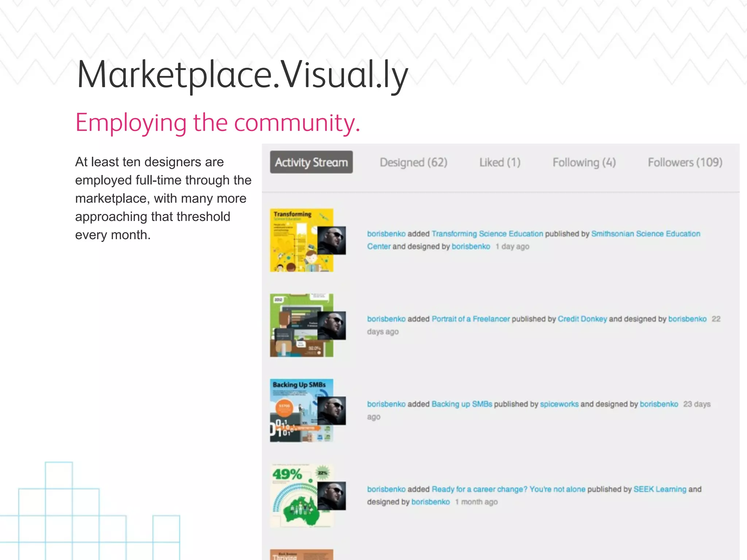The height and width of the screenshot is (560, 747).
Task: Click borisbenko name starting the career change entry
Action: [x=386, y=489]
